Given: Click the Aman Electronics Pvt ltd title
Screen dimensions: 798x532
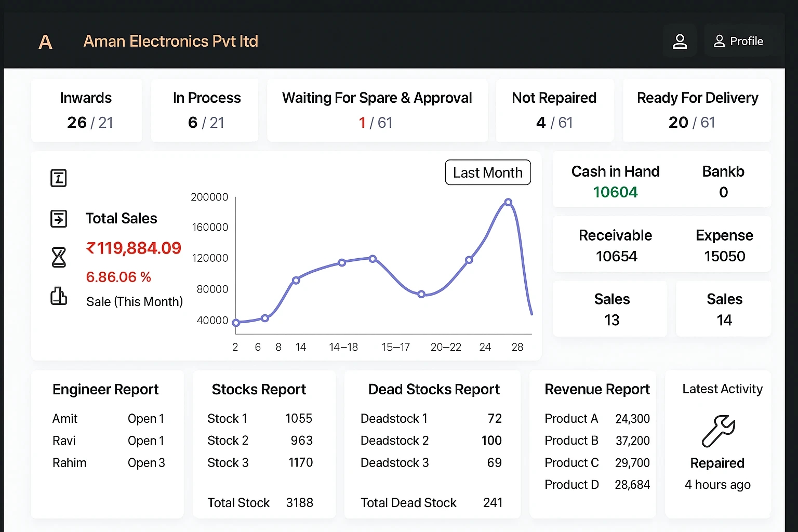Looking at the screenshot, I should pyautogui.click(x=170, y=41).
